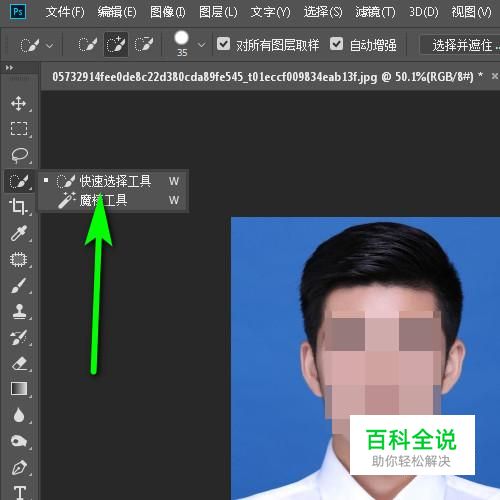This screenshot has width=500, height=500.
Task: Choose Subtract from selection mode
Action: click(x=144, y=45)
